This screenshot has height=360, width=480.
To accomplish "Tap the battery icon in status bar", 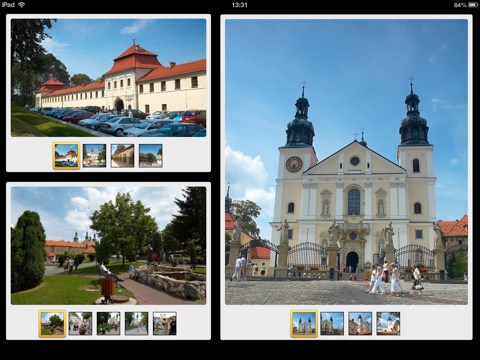I will coord(473,5).
